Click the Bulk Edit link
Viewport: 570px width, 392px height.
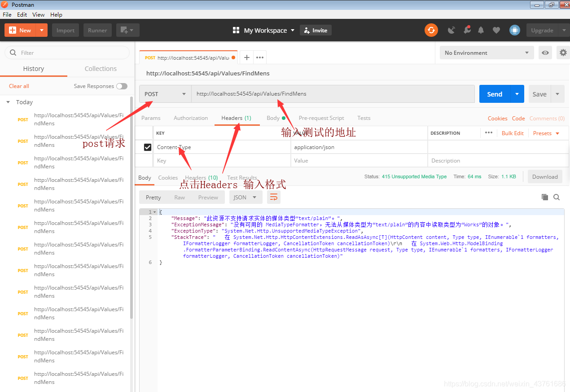(513, 133)
